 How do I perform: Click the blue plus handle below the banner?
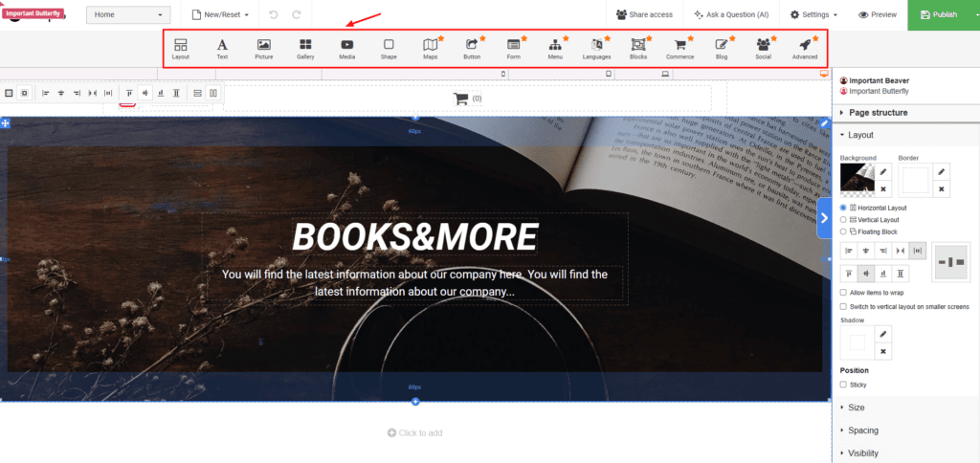tap(415, 401)
